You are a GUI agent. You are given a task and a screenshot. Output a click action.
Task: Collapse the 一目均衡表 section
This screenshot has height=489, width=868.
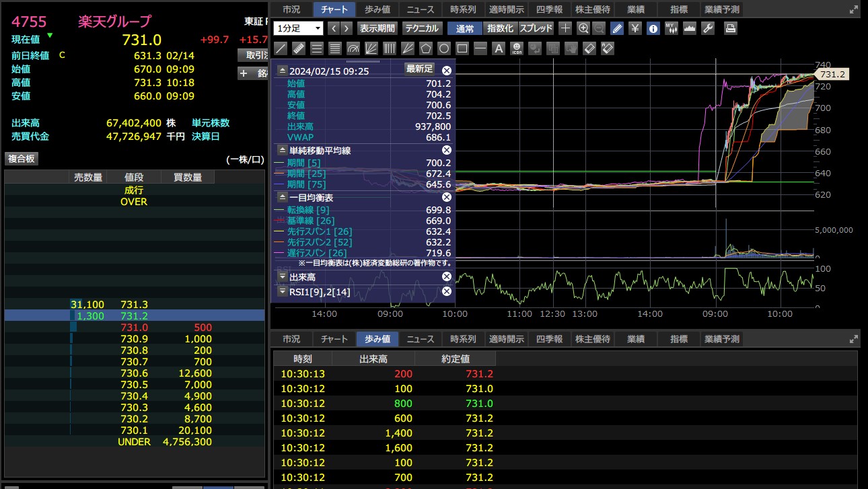pyautogui.click(x=283, y=197)
